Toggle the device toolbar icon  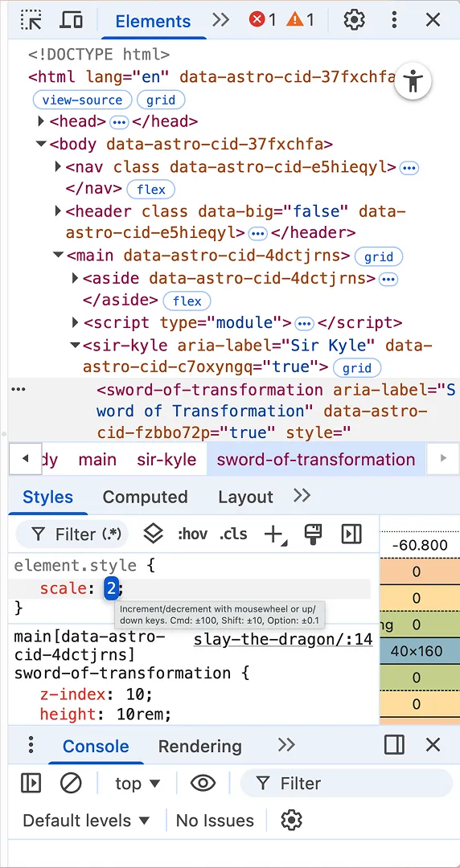click(x=72, y=20)
